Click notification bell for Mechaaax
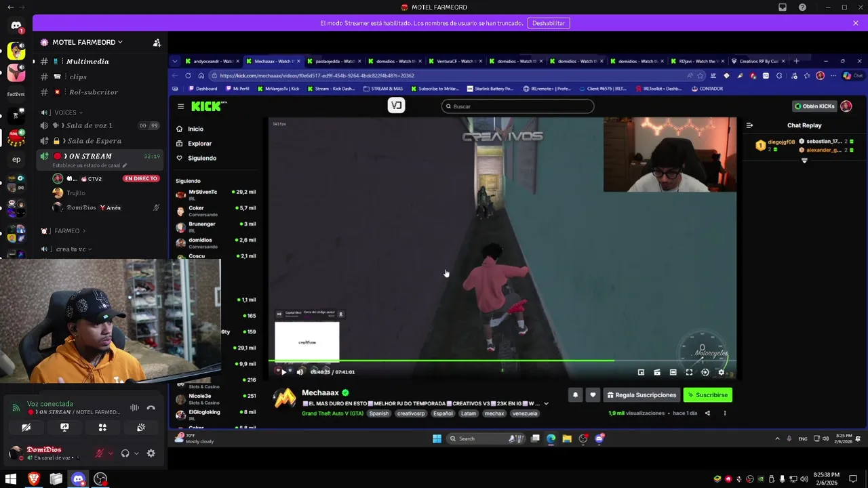Image resolution: width=868 pixels, height=488 pixels. (575, 395)
